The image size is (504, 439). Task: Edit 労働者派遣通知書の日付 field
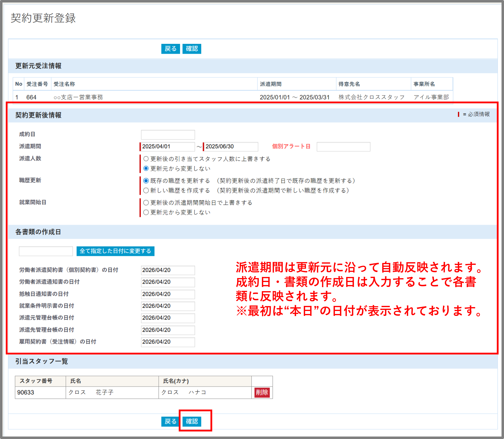coord(168,282)
